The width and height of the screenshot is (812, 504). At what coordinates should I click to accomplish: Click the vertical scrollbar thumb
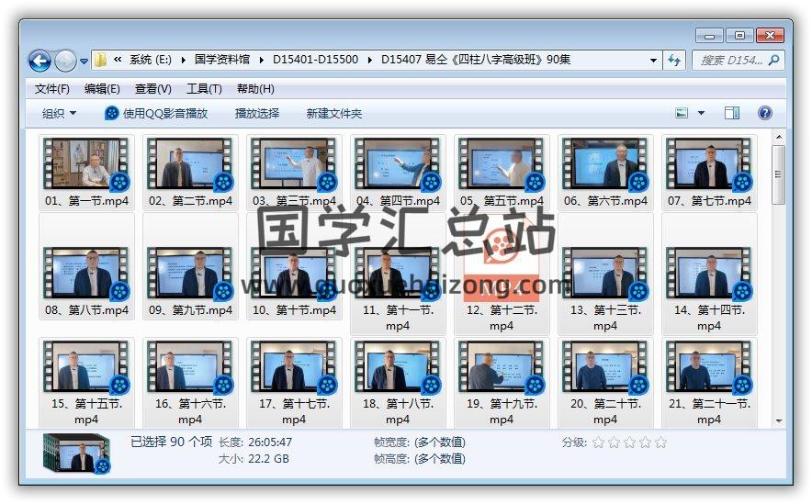point(778,174)
